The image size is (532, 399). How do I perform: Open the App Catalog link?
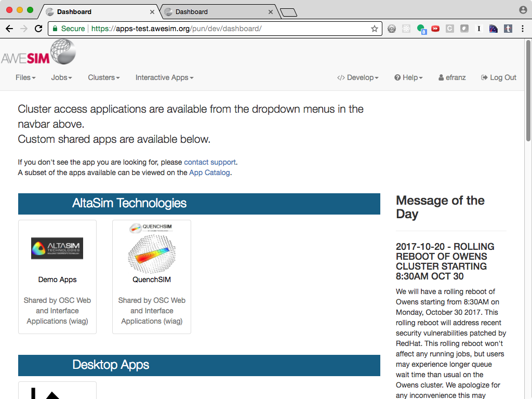(209, 172)
